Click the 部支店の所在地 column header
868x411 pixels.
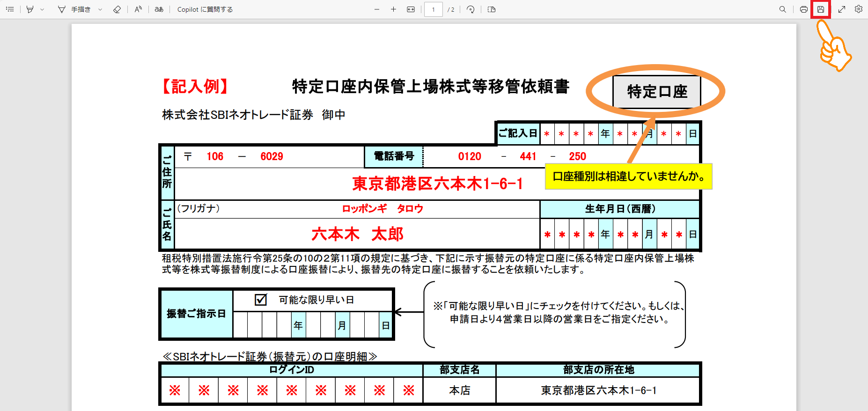(598, 370)
